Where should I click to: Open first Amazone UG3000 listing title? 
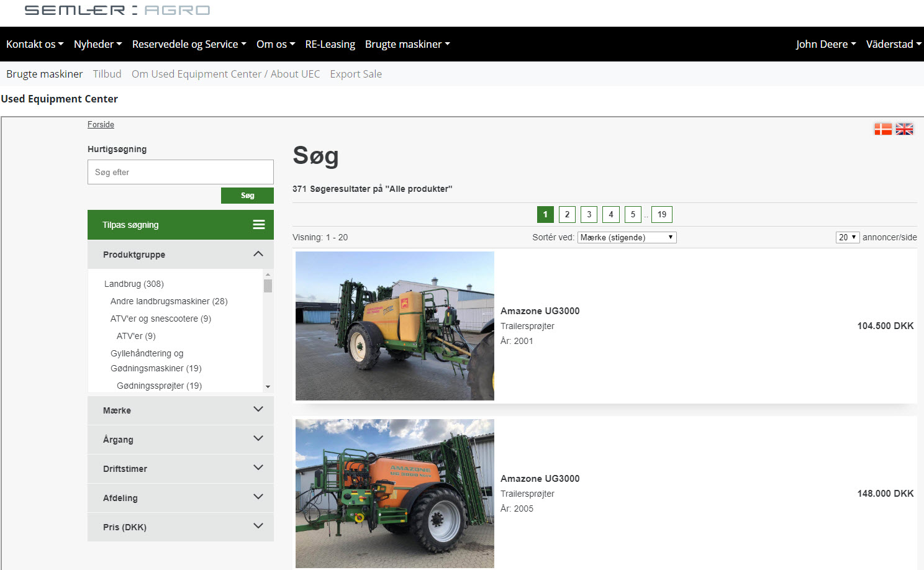540,311
